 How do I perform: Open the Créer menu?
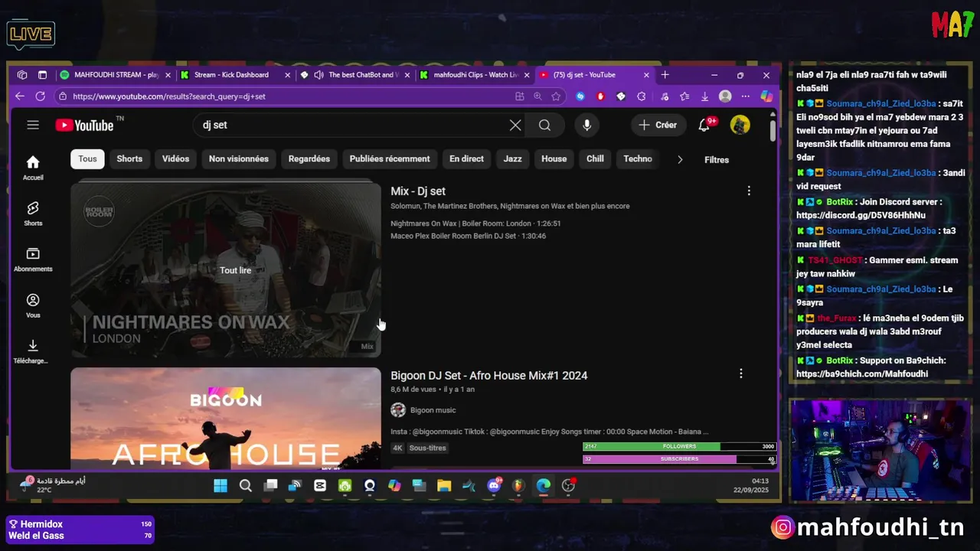click(x=658, y=125)
